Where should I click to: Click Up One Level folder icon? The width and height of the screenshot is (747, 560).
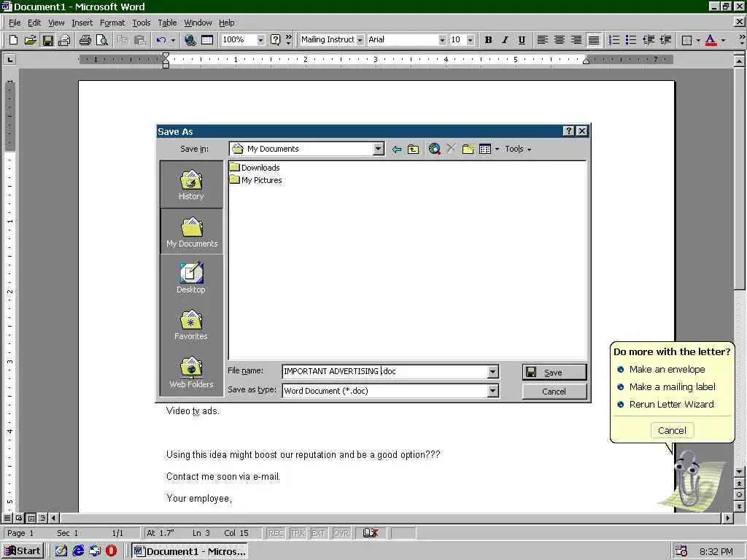pos(413,149)
